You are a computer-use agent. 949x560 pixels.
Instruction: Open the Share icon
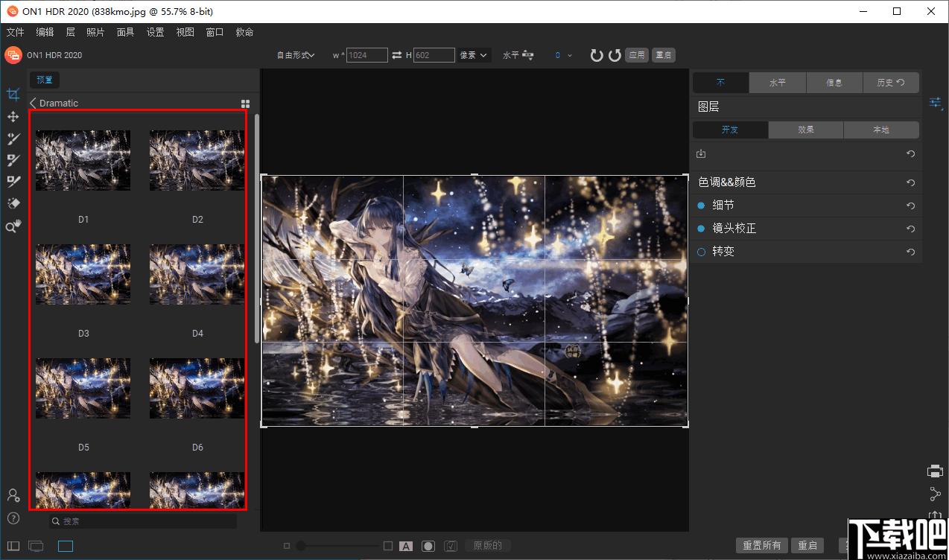click(x=935, y=494)
